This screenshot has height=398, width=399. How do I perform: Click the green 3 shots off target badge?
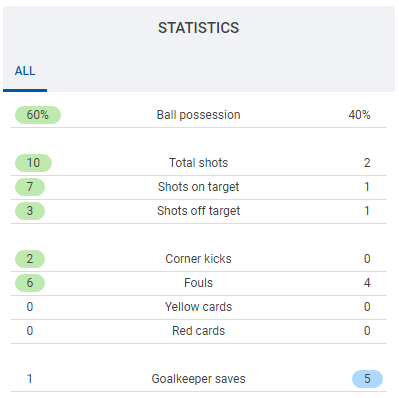click(30, 211)
